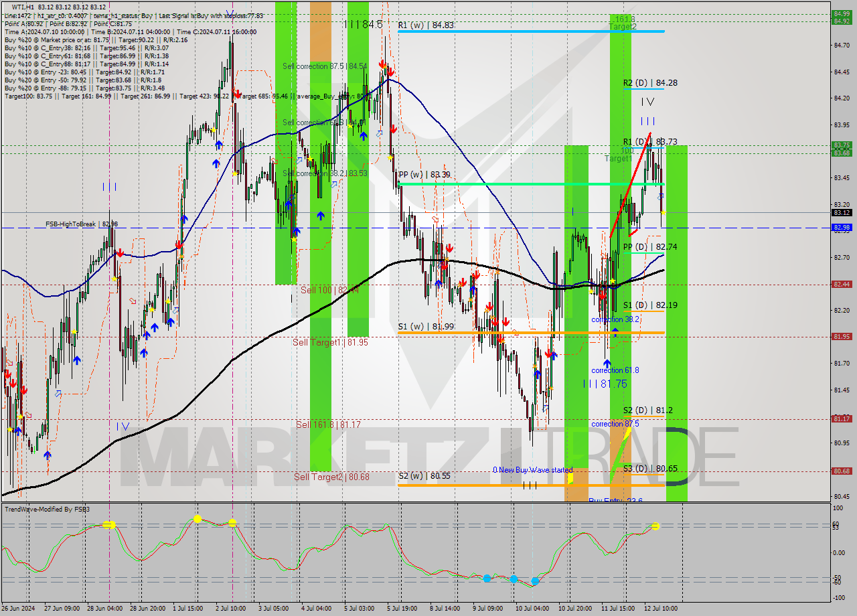Click the 'TrendWave-Modified By FSB3' indicator title

(x=47, y=510)
